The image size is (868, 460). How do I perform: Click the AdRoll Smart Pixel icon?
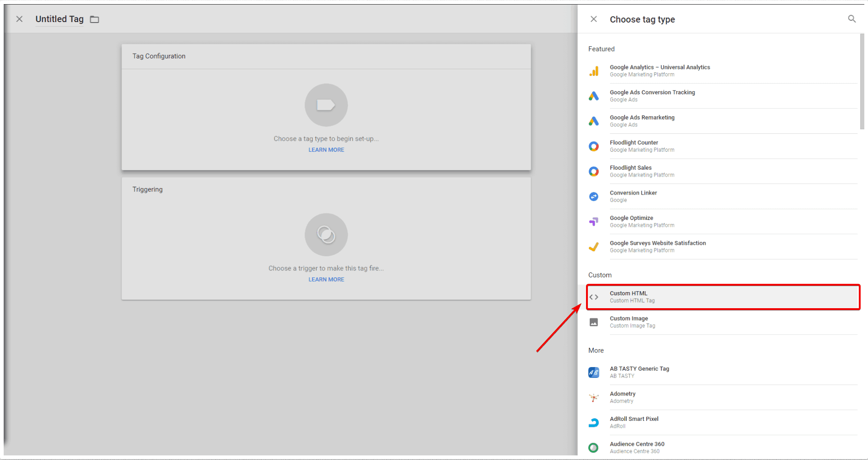[594, 423]
